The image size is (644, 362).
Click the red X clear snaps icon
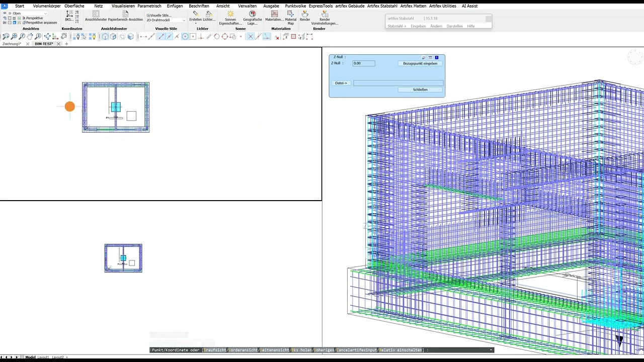(277, 37)
